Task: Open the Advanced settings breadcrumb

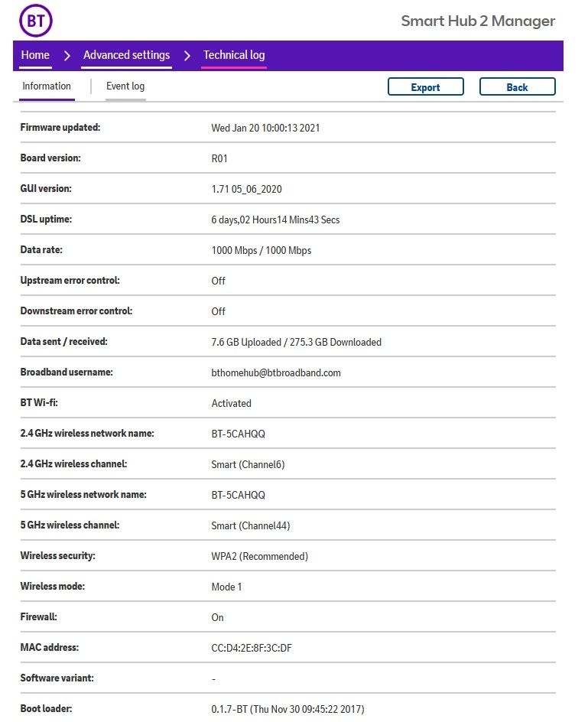Action: (x=126, y=55)
